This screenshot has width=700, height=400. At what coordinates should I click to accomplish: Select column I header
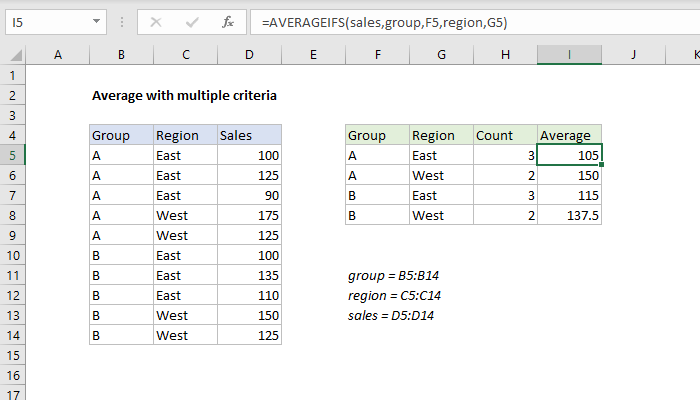pyautogui.click(x=569, y=56)
